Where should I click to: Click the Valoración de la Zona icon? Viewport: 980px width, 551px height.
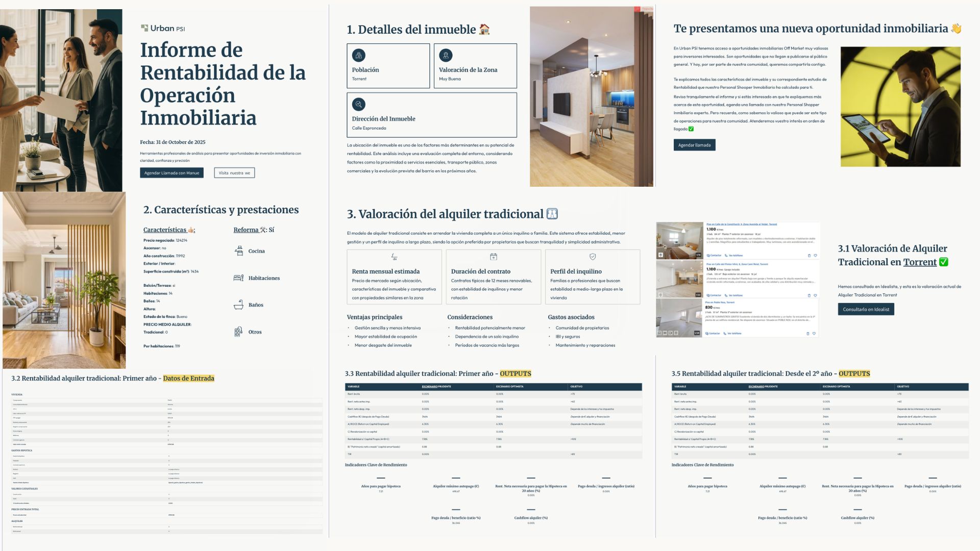click(446, 55)
